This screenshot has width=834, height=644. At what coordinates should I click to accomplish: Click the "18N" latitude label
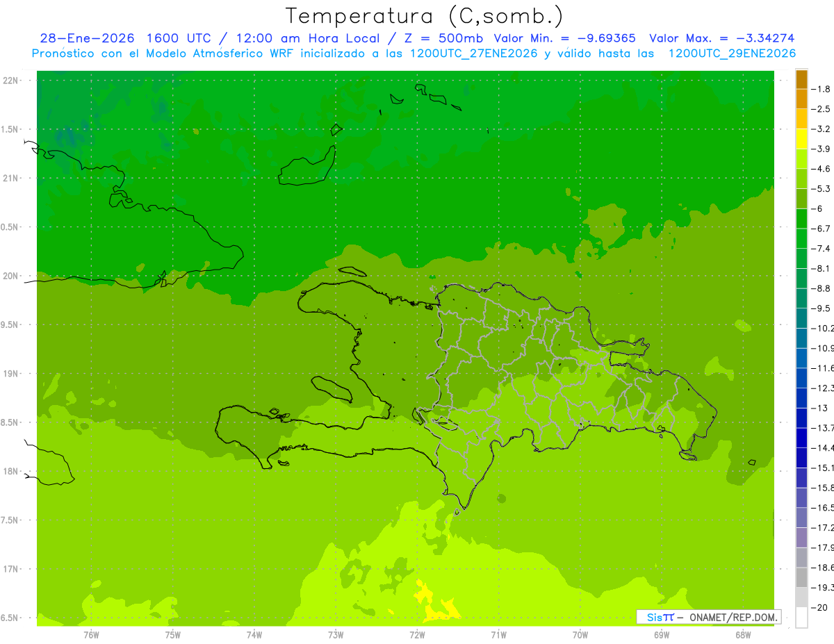[10, 472]
